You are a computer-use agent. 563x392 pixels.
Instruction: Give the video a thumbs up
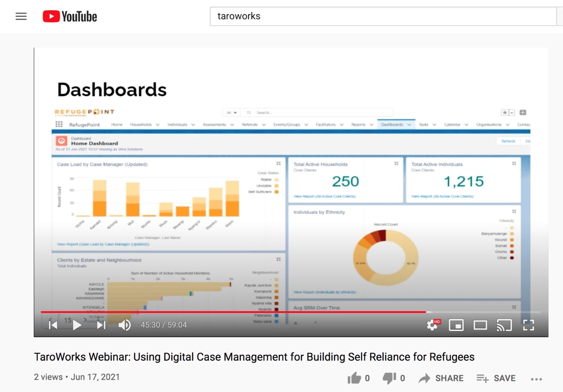355,378
